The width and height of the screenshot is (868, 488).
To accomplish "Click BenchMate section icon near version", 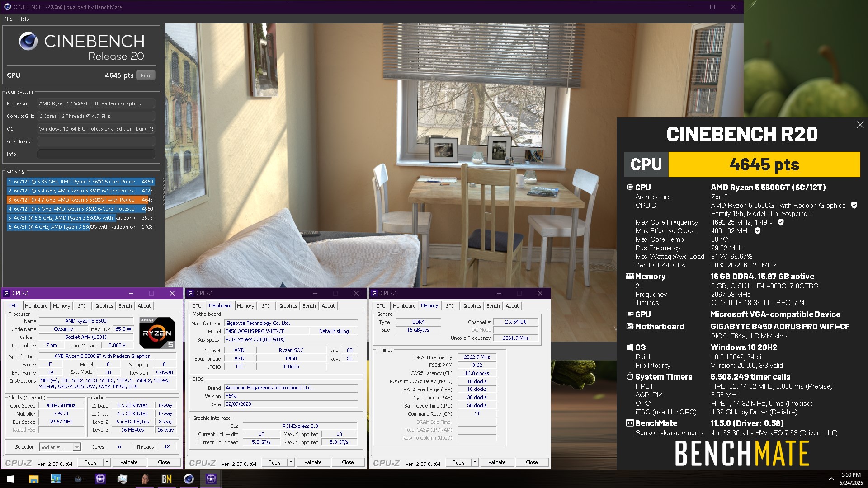I will coord(630,423).
